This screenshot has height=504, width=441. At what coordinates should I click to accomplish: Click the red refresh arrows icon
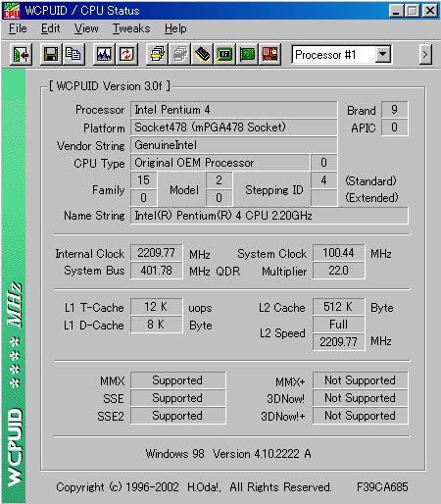coord(126,55)
